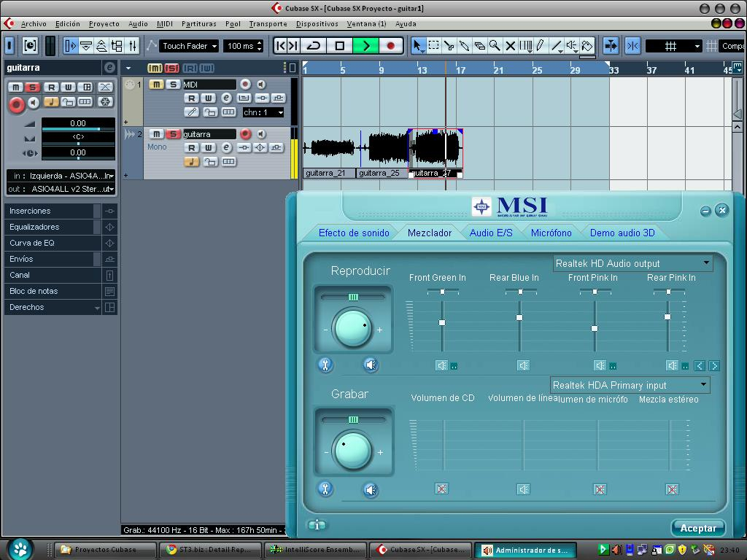Image resolution: width=747 pixels, height=560 pixels.
Task: Solo the MIDI track
Action: pyautogui.click(x=173, y=85)
